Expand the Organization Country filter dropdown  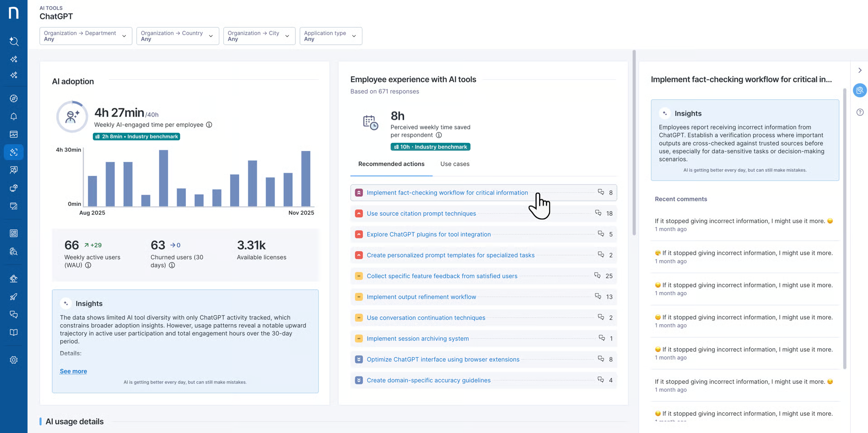[x=177, y=36]
